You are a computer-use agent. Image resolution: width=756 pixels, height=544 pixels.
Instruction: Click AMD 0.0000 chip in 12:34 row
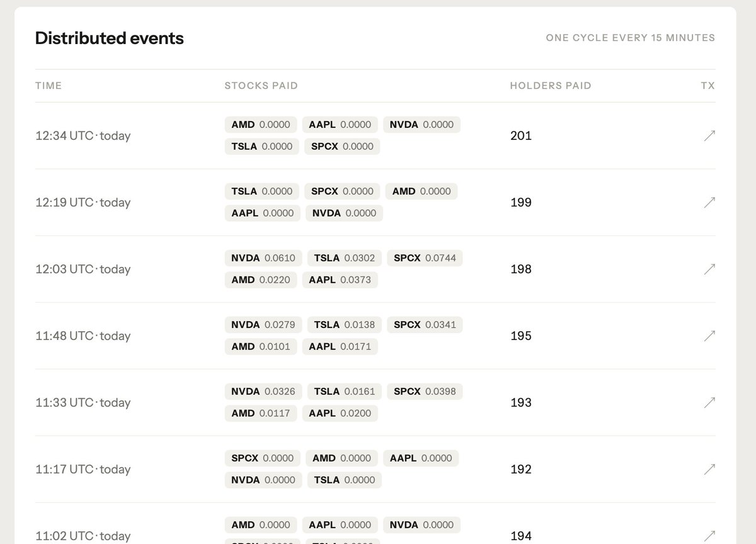(261, 125)
